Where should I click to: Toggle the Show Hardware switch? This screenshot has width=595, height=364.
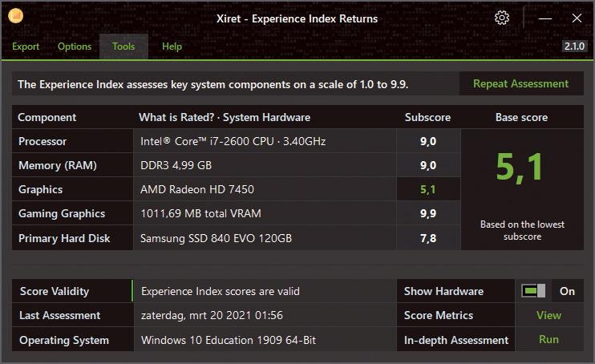click(533, 291)
